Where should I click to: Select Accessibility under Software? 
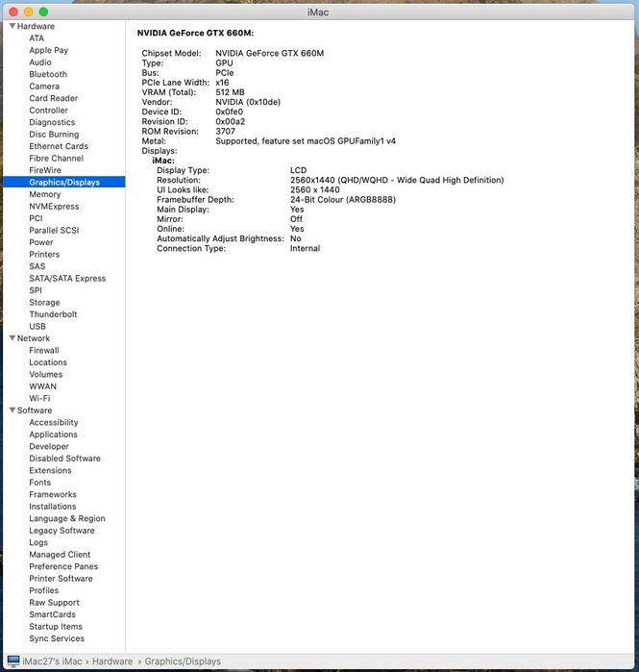click(54, 422)
